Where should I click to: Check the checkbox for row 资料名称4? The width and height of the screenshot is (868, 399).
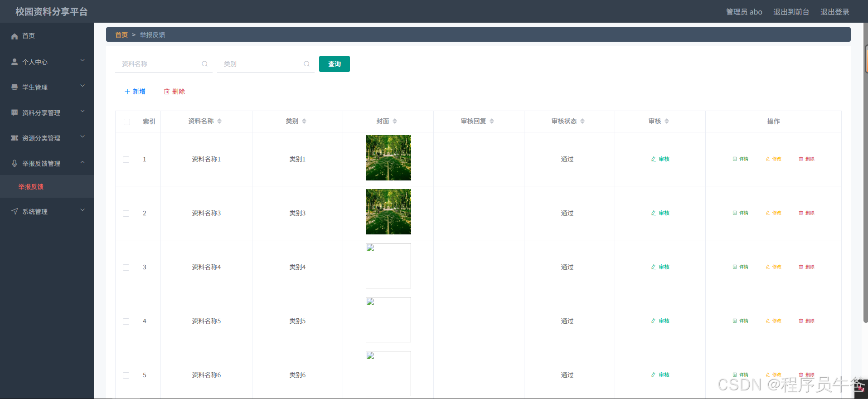[126, 268]
